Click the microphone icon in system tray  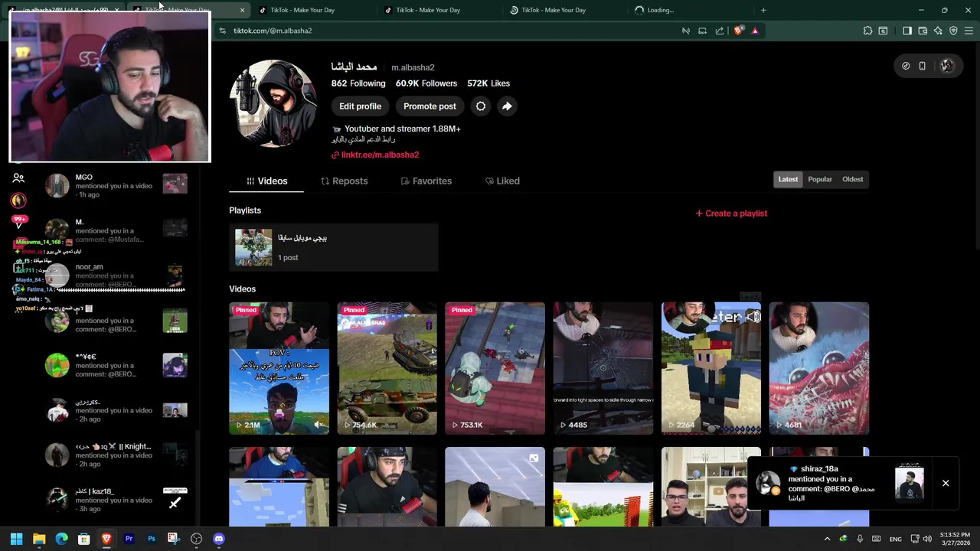[x=860, y=539]
